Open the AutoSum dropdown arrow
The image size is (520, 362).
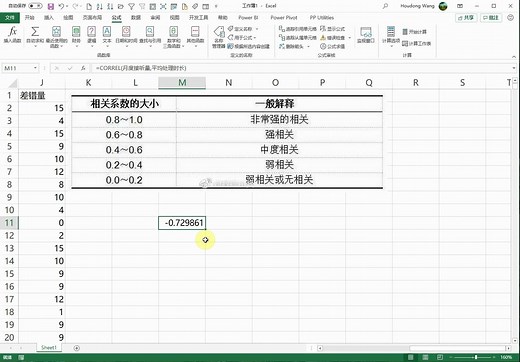pos(35,47)
